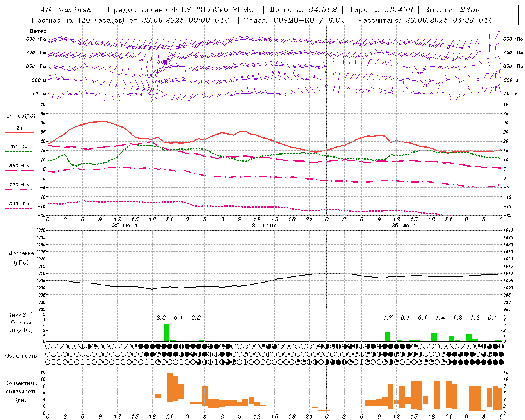Click the station title Alk_Zarinsk
The width and height of the screenshot is (525, 420).
66,10
